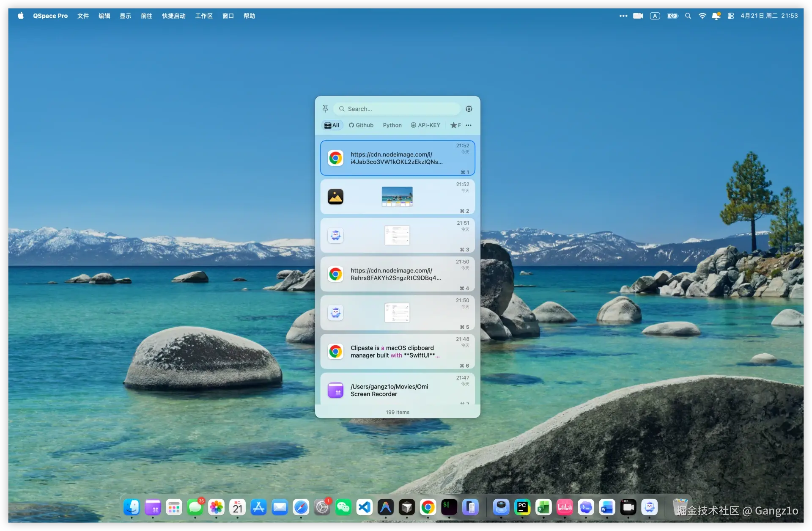812x531 pixels.
Task: Expand menu bar overflow three-dots icon
Action: 623,16
